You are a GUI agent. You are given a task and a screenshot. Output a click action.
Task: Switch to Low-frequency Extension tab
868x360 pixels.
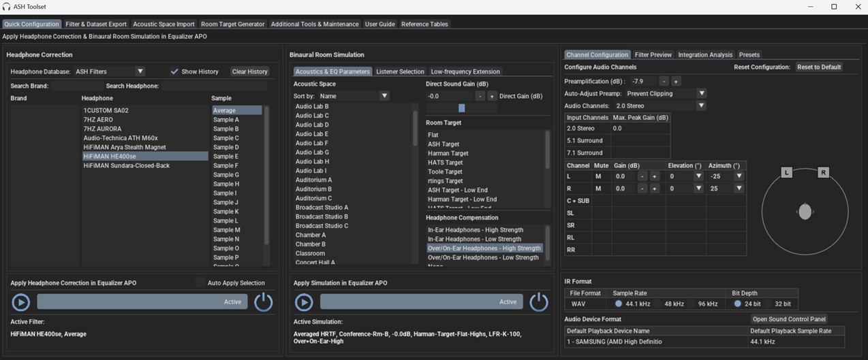pos(465,71)
